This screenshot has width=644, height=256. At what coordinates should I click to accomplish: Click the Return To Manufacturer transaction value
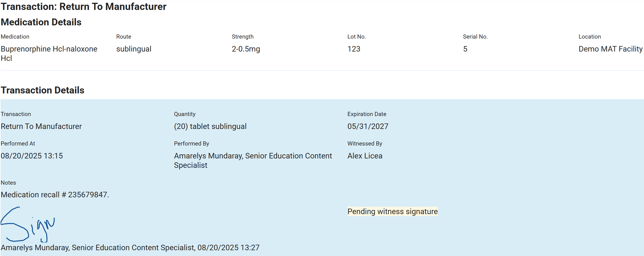(41, 126)
